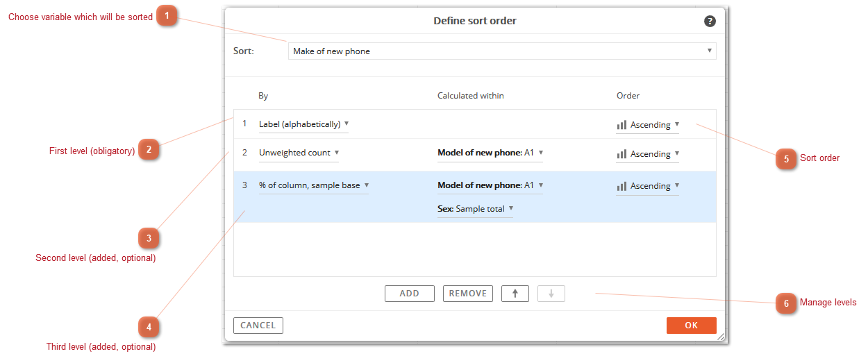
Task: Open the Label (alphabetically) dropdown
Action: (303, 124)
